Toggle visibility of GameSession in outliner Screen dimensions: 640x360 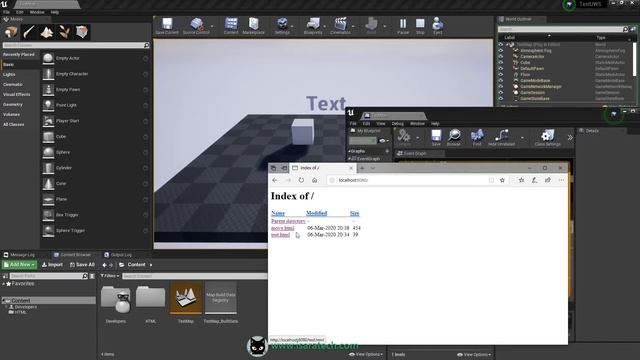[x=501, y=93]
